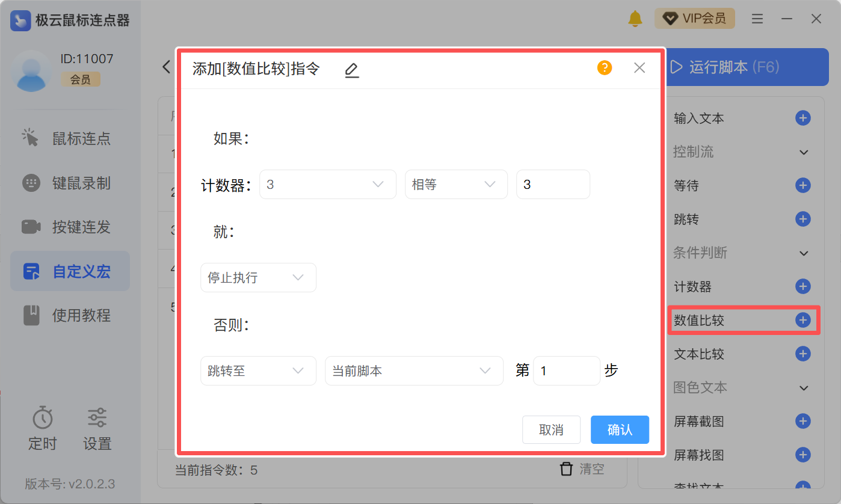This screenshot has width=841, height=504.
Task: Expand the 当前脚本 script dropdown
Action: 413,371
